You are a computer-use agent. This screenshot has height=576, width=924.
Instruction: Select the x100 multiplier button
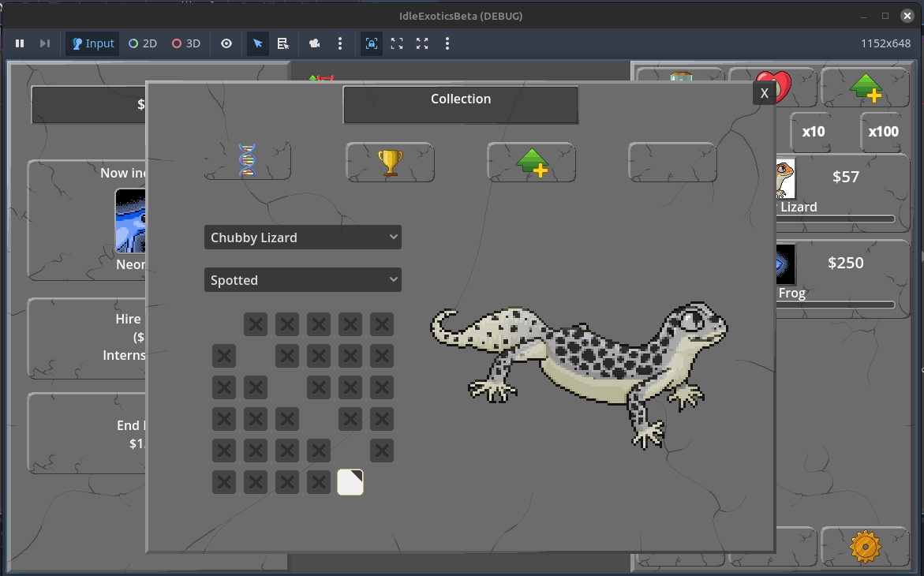click(x=883, y=132)
